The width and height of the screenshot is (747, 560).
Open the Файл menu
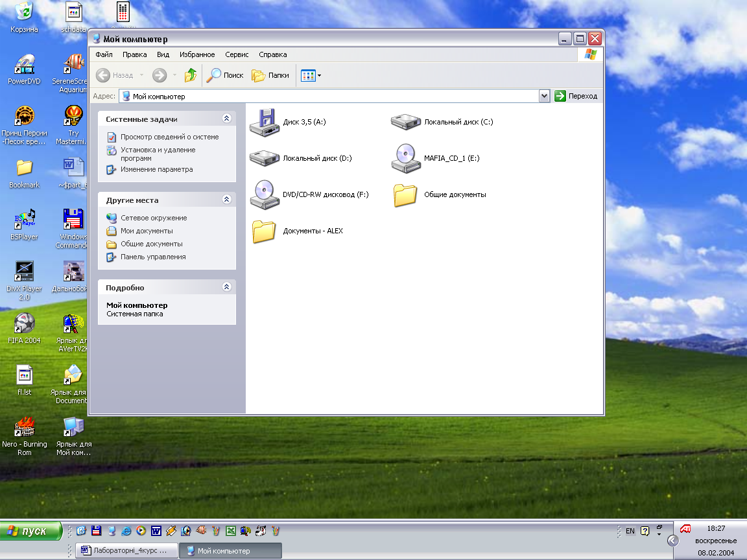coord(104,54)
